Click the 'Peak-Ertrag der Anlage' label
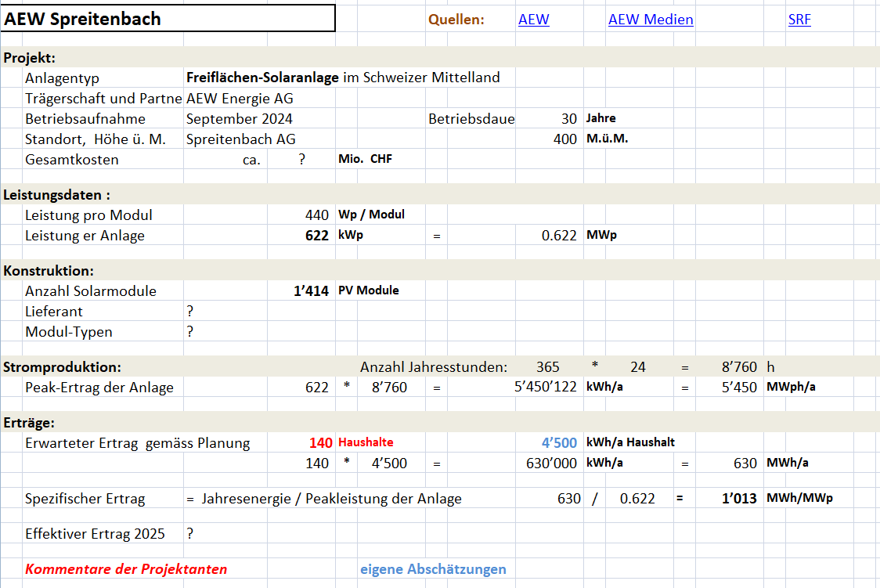 99,388
